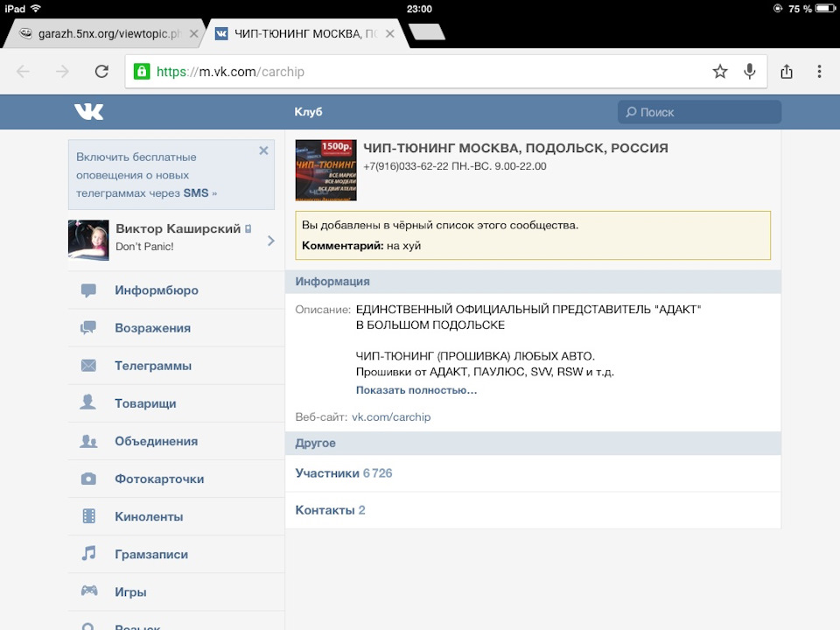
Task: Open the browser share icon
Action: tap(786, 72)
